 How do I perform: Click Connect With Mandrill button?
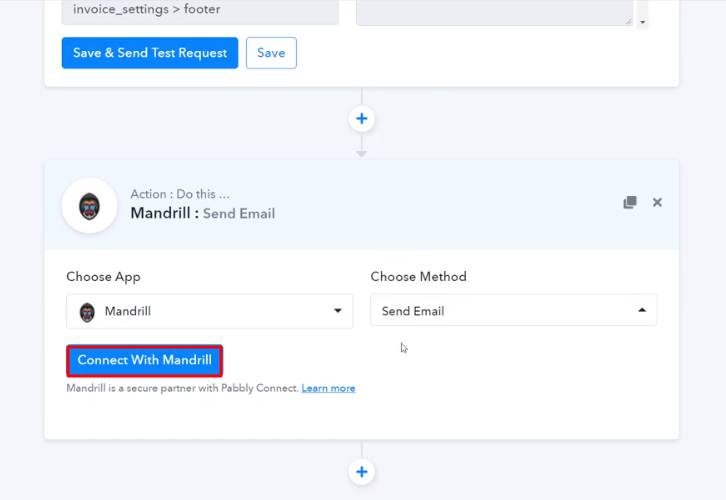pyautogui.click(x=144, y=360)
